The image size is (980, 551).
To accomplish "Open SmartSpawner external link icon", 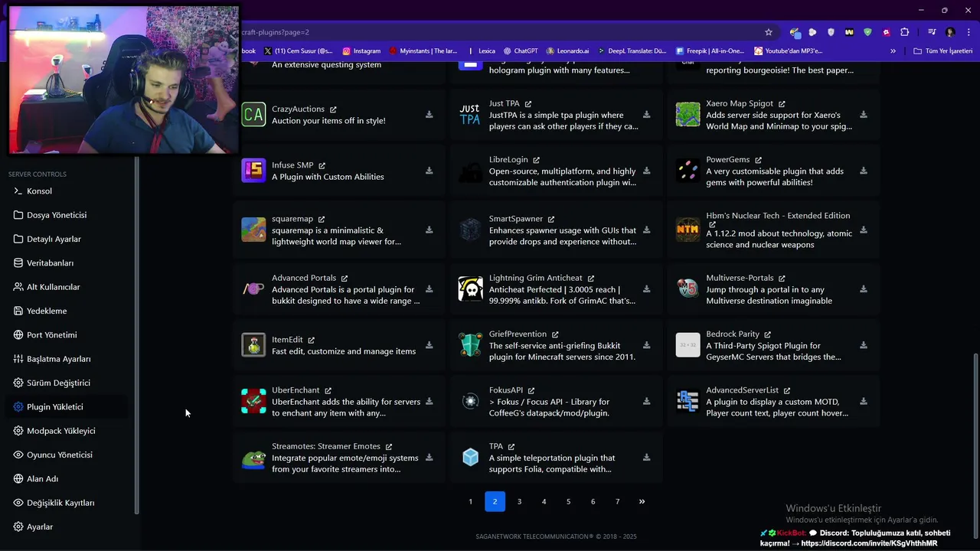I will 551,220.
